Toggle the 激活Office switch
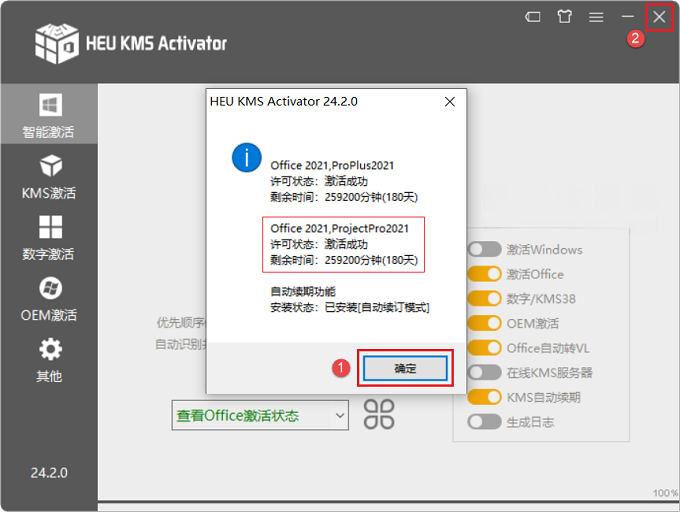The width and height of the screenshot is (680, 512). pyautogui.click(x=484, y=274)
